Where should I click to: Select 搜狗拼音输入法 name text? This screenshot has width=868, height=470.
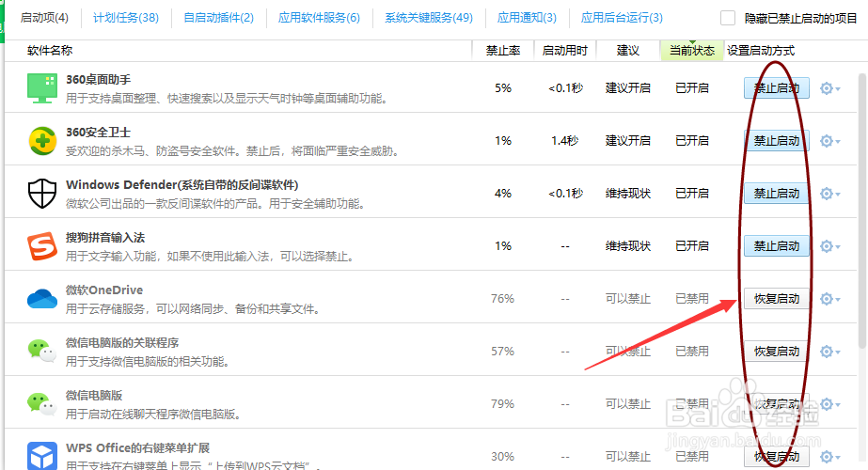coord(105,237)
